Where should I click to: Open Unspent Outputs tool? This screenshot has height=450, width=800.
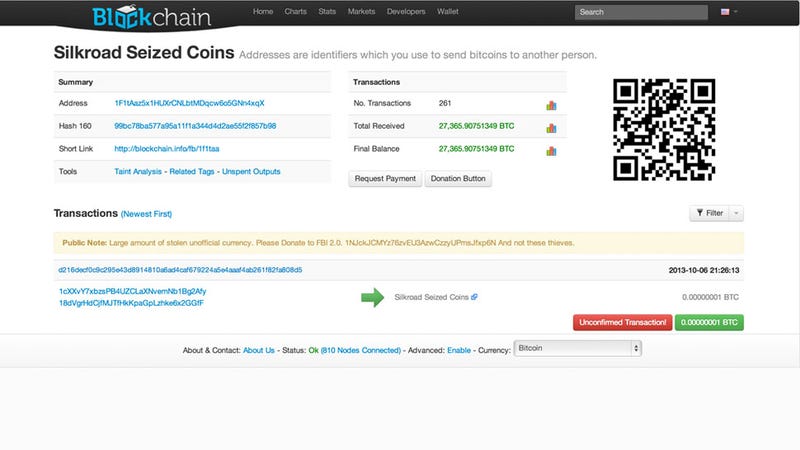[251, 171]
